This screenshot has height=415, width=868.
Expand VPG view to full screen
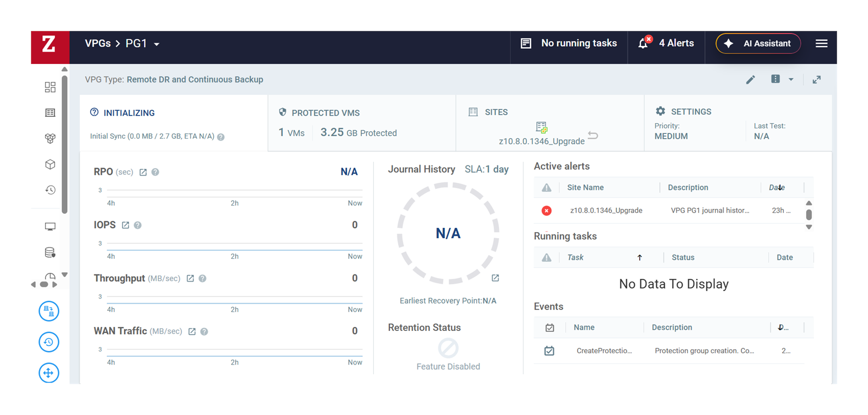pyautogui.click(x=816, y=80)
